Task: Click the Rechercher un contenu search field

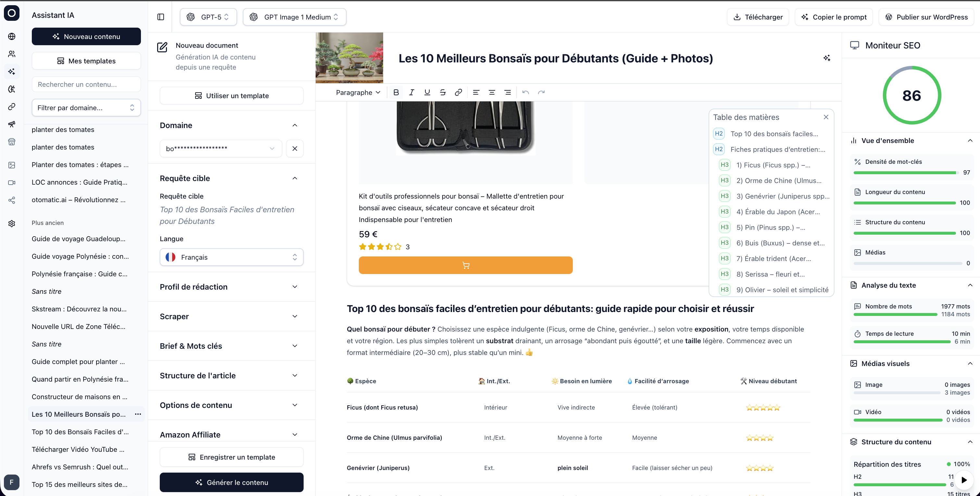Action: click(86, 84)
